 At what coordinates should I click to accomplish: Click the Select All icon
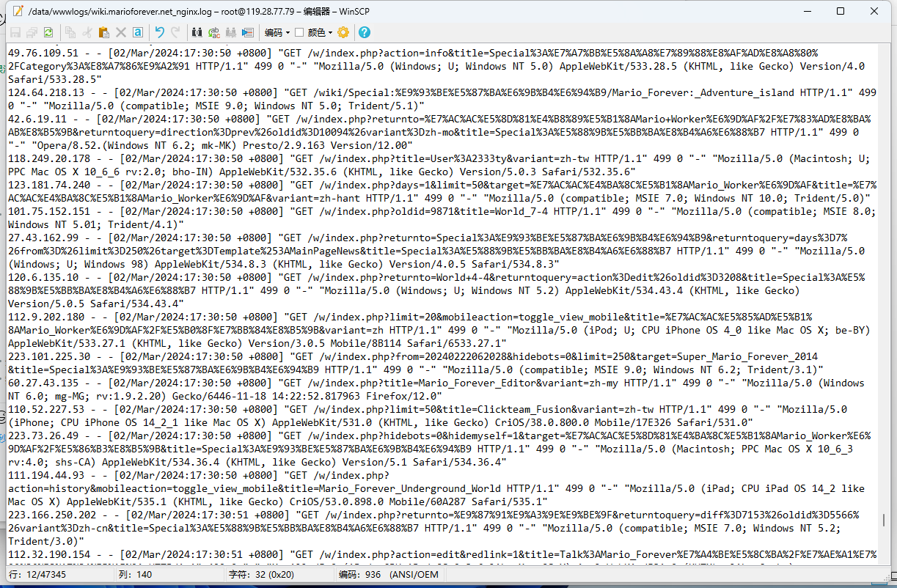[x=137, y=32]
